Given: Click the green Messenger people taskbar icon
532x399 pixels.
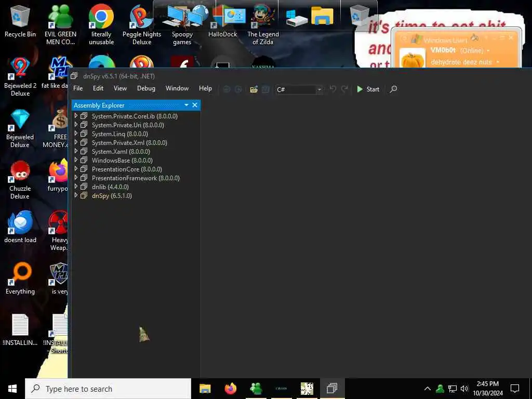Looking at the screenshot, I should 256,388.
